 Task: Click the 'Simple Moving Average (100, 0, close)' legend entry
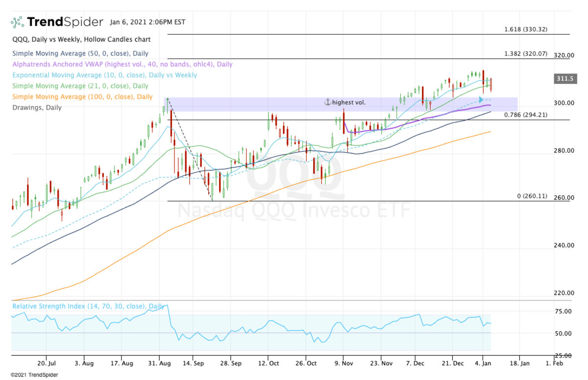point(82,97)
